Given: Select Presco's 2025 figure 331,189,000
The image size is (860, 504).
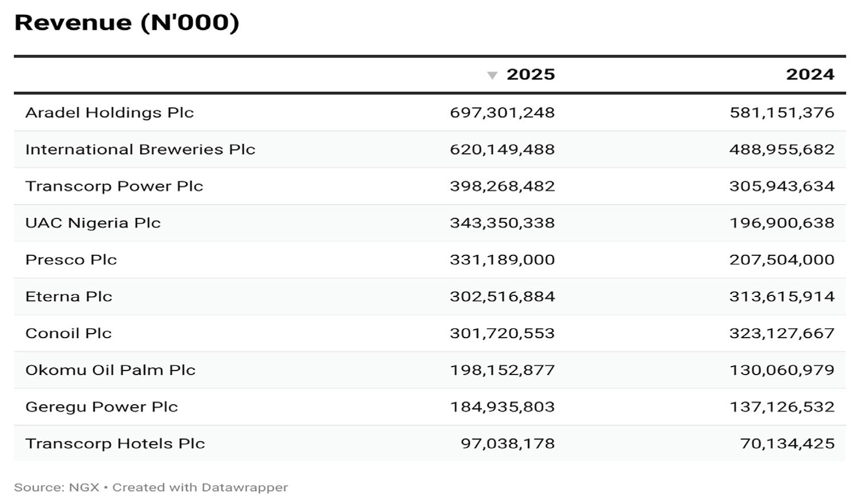Looking at the screenshot, I should [502, 260].
